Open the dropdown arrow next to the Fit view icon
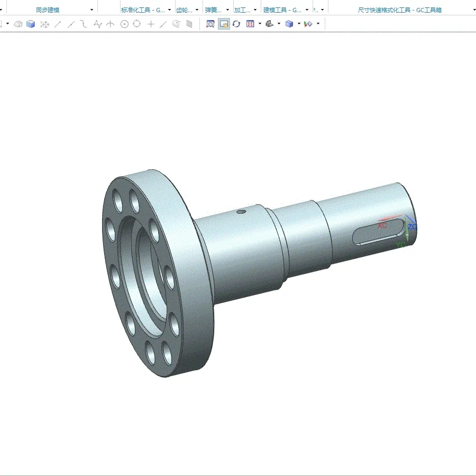 (x=260, y=23)
